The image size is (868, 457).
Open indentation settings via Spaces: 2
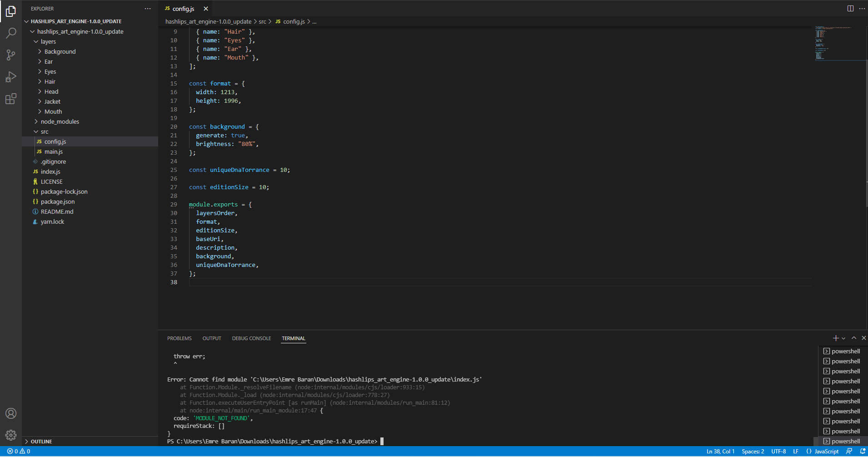pos(753,451)
